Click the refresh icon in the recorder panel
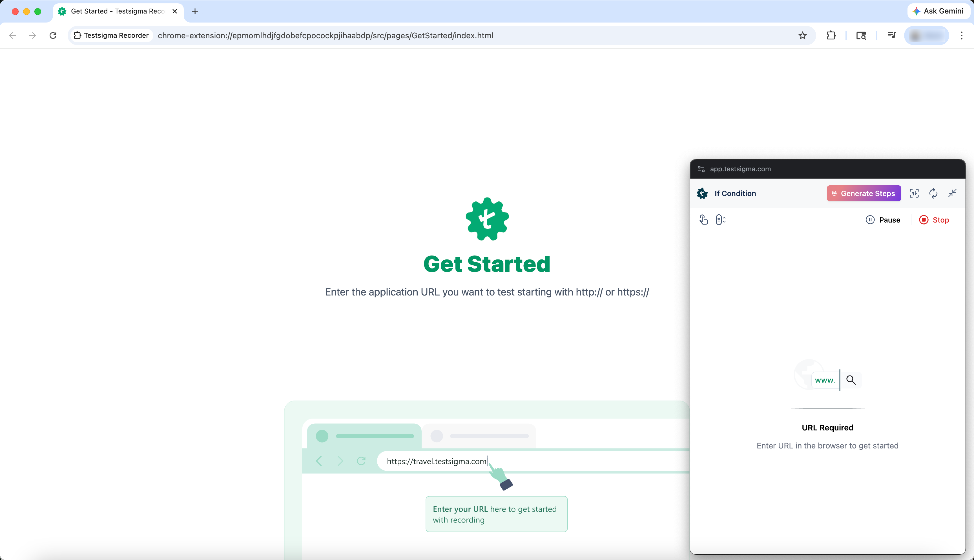 point(933,193)
